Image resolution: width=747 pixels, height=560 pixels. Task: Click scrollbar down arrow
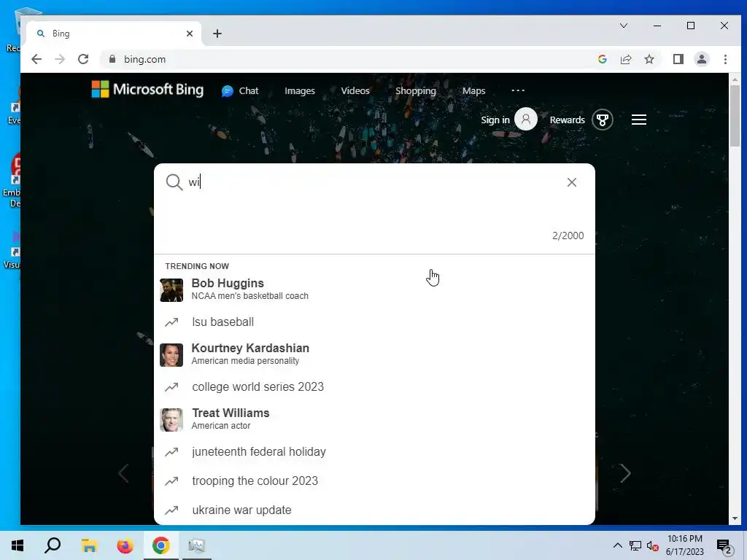point(735,518)
